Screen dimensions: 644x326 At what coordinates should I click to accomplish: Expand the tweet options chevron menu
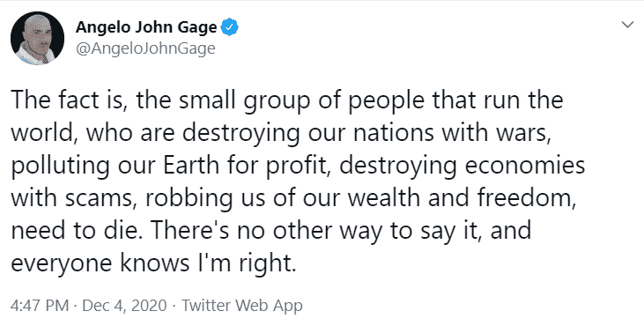[627, 26]
